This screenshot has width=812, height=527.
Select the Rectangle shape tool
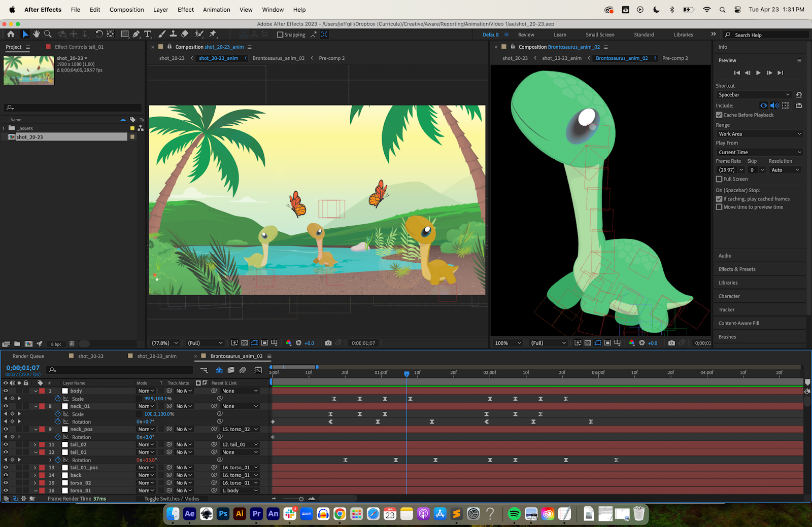click(x=124, y=34)
